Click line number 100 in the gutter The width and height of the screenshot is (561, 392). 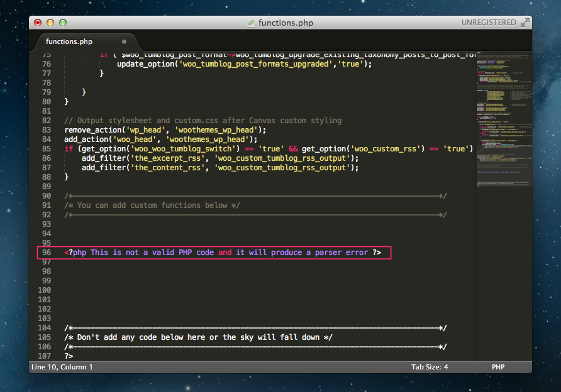[45, 290]
